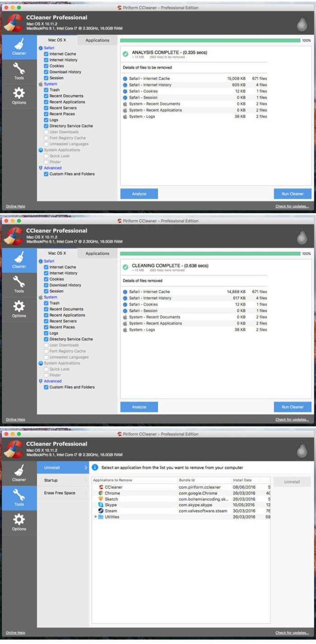This screenshot has height=644, width=316.
Task: Select com.valvesoftware.steam bundle id cell
Action: [203, 511]
